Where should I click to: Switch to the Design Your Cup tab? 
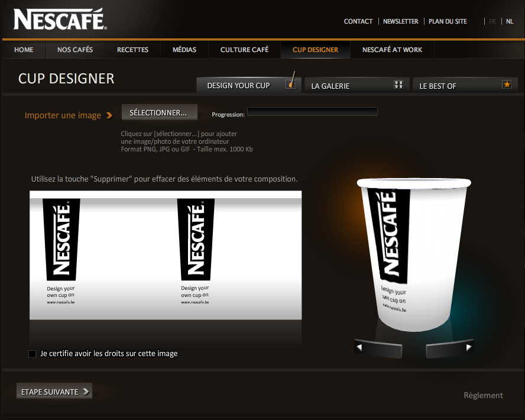coord(249,85)
